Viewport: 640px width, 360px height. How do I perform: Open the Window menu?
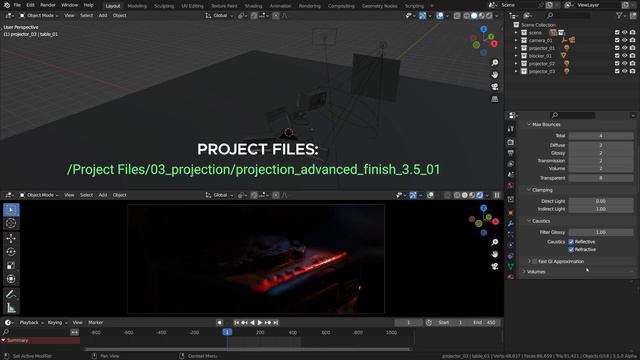point(69,5)
